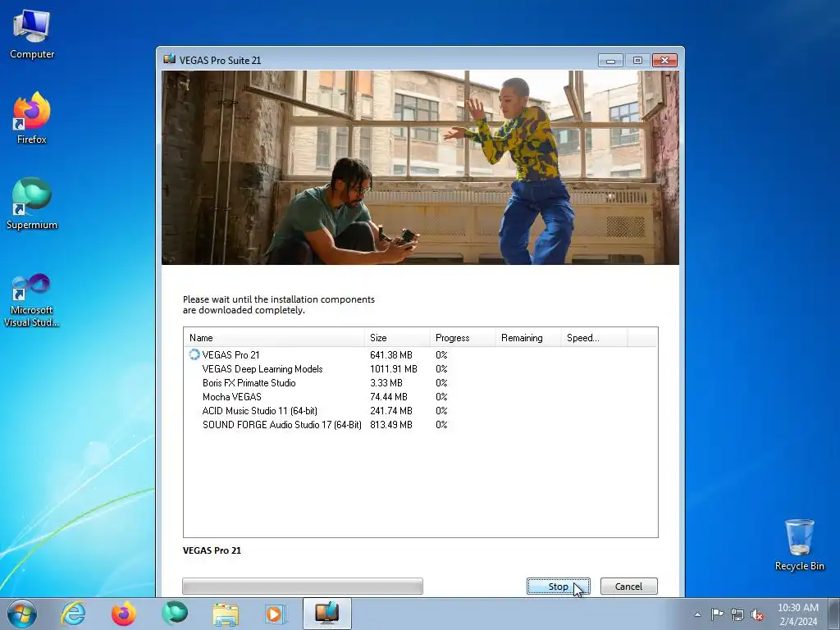Open the Recycle Bin

(799, 545)
